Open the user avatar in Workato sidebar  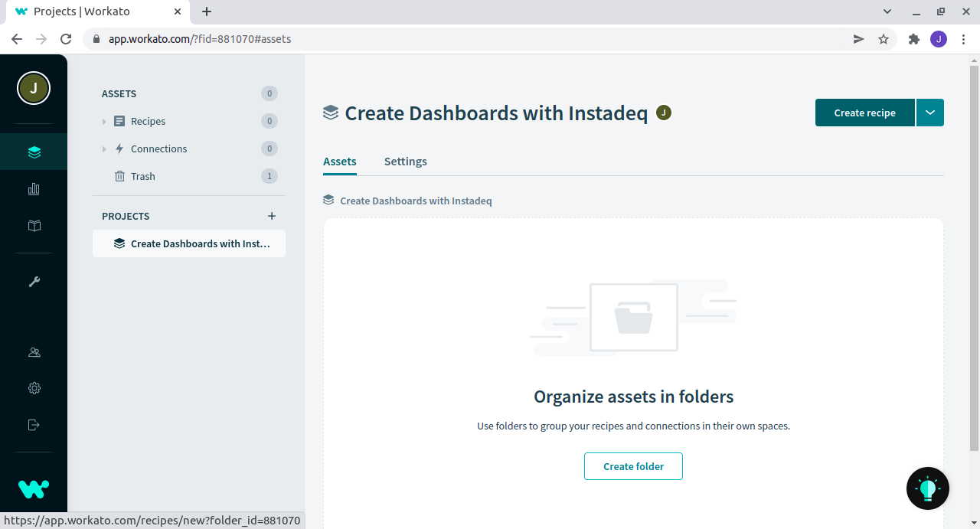[x=34, y=88]
